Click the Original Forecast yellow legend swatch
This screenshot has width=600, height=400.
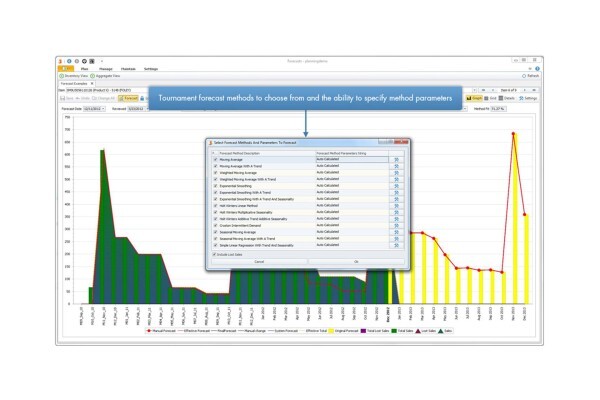click(x=331, y=331)
